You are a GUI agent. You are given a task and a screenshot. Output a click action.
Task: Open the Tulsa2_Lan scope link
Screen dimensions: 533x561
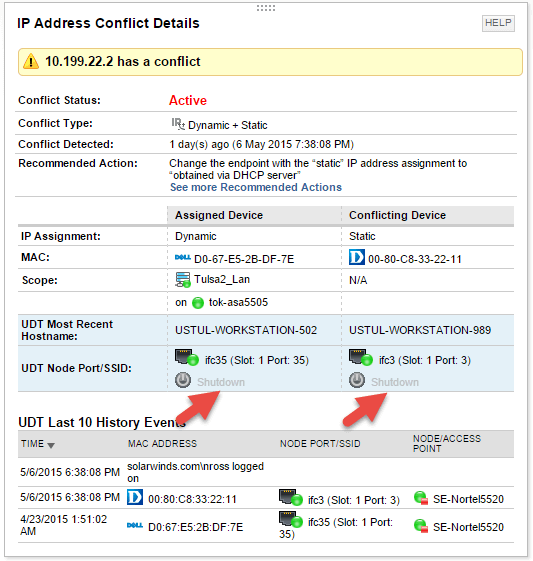[222, 279]
